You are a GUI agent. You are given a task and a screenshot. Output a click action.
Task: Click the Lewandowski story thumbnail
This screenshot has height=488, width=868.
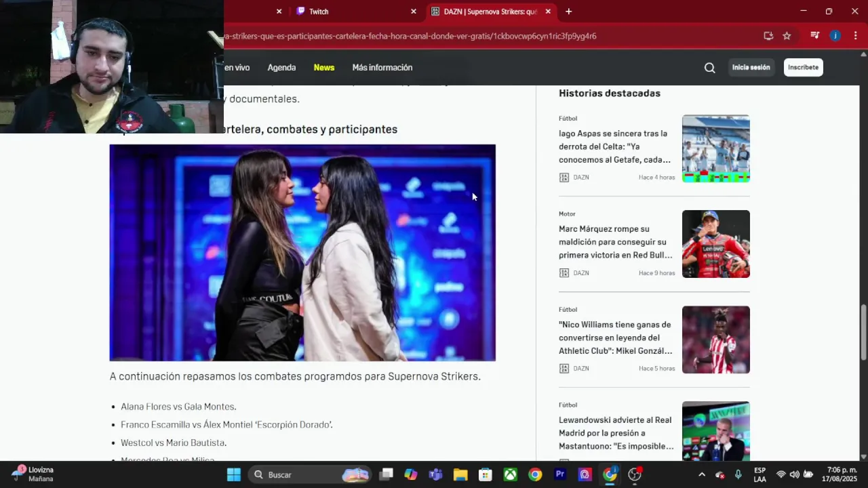point(716,431)
